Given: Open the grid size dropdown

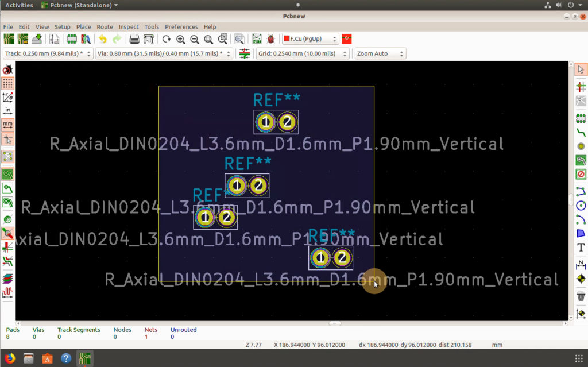Looking at the screenshot, I should click(x=302, y=53).
